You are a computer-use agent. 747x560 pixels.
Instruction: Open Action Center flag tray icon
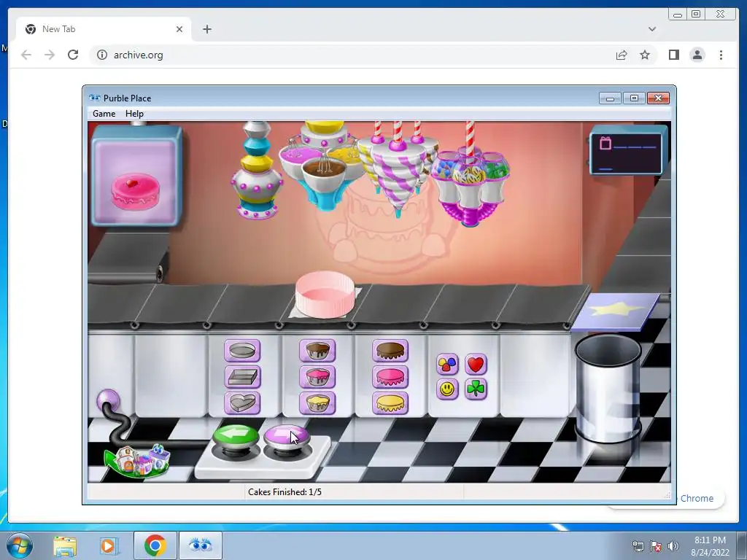(656, 546)
